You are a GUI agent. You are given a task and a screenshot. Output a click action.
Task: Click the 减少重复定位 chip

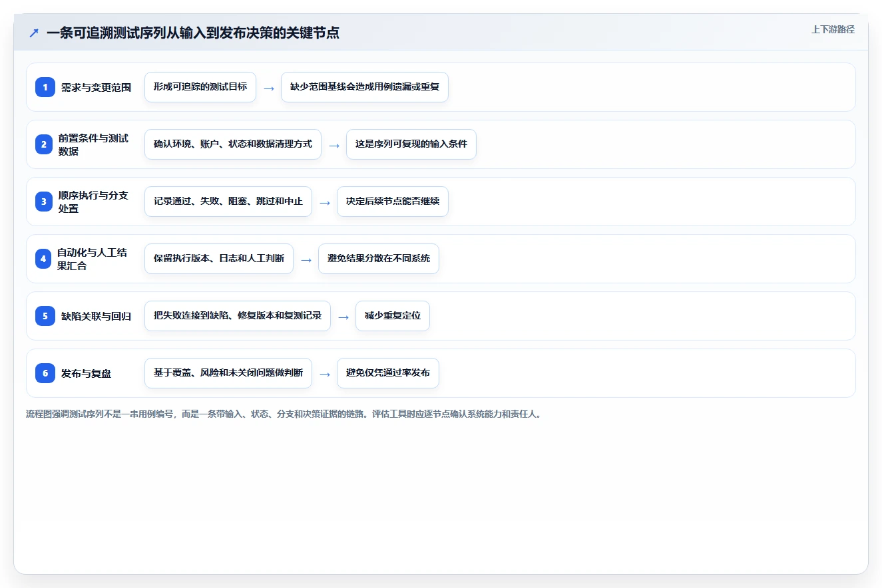[393, 316]
